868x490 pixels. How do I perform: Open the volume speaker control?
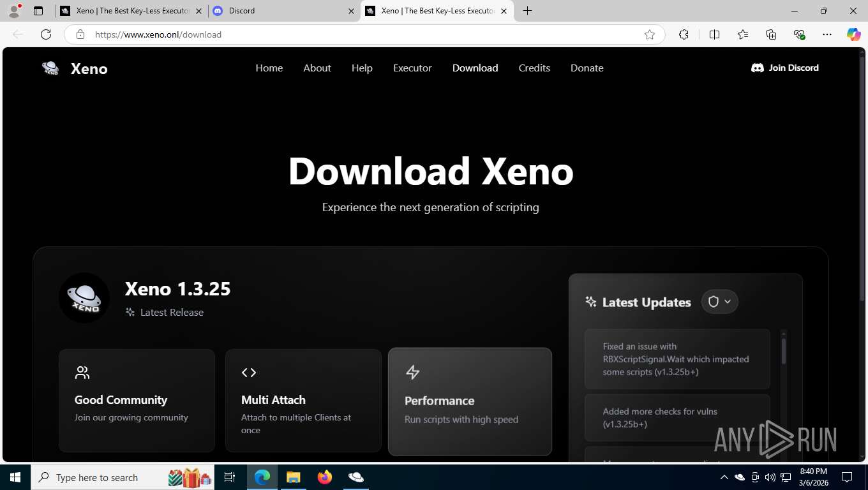pyautogui.click(x=770, y=477)
